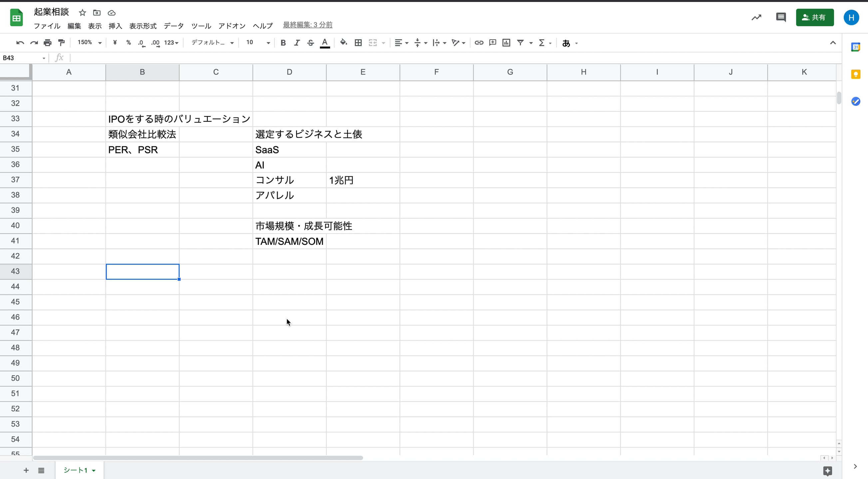Viewport: 868px width, 479px height.
Task: Open the comment history icon
Action: point(780,17)
